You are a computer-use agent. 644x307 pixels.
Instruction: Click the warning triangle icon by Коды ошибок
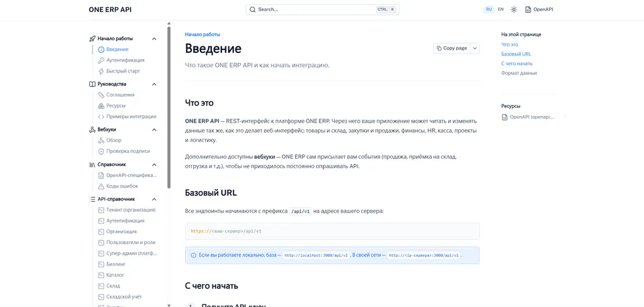pos(101,186)
